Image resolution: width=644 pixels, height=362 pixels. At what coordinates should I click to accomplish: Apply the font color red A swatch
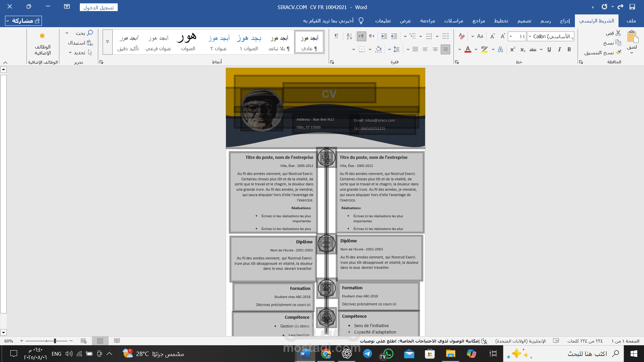click(x=468, y=50)
